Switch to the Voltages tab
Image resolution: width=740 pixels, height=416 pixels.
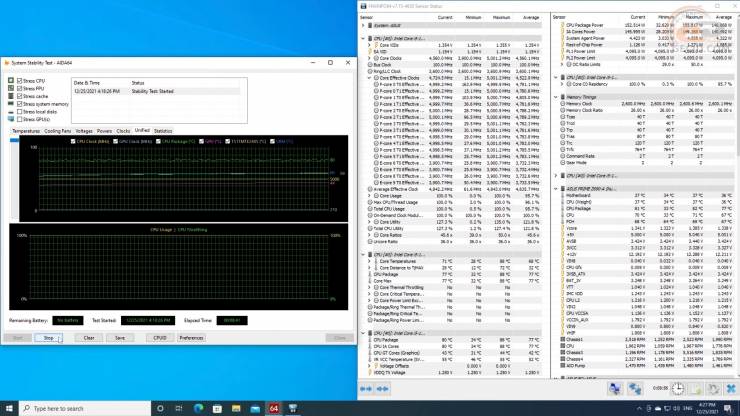[84, 131]
